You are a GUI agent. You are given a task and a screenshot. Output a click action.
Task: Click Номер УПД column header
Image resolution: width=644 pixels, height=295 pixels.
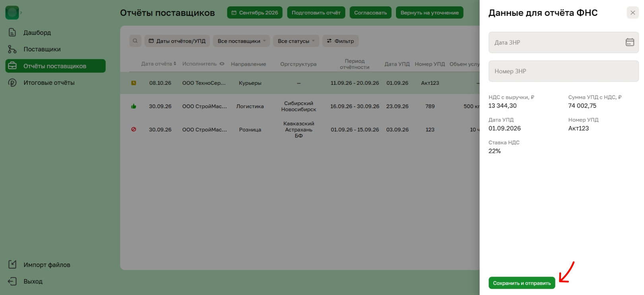click(430, 64)
